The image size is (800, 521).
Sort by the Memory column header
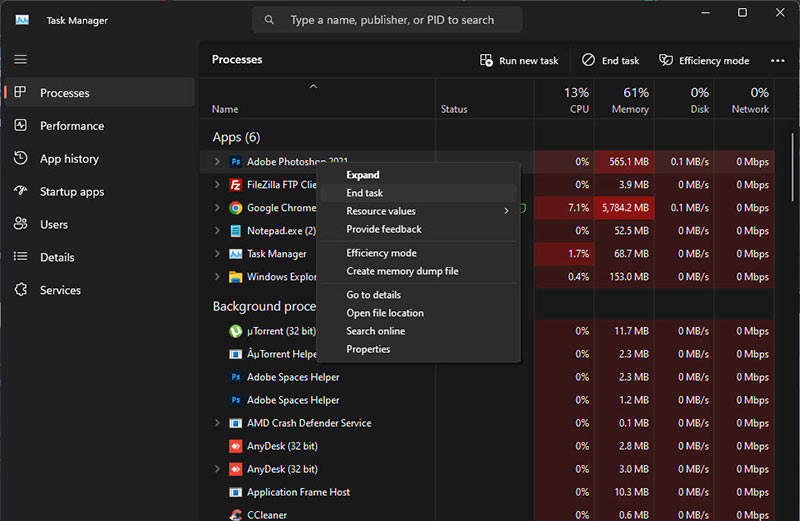click(x=624, y=100)
